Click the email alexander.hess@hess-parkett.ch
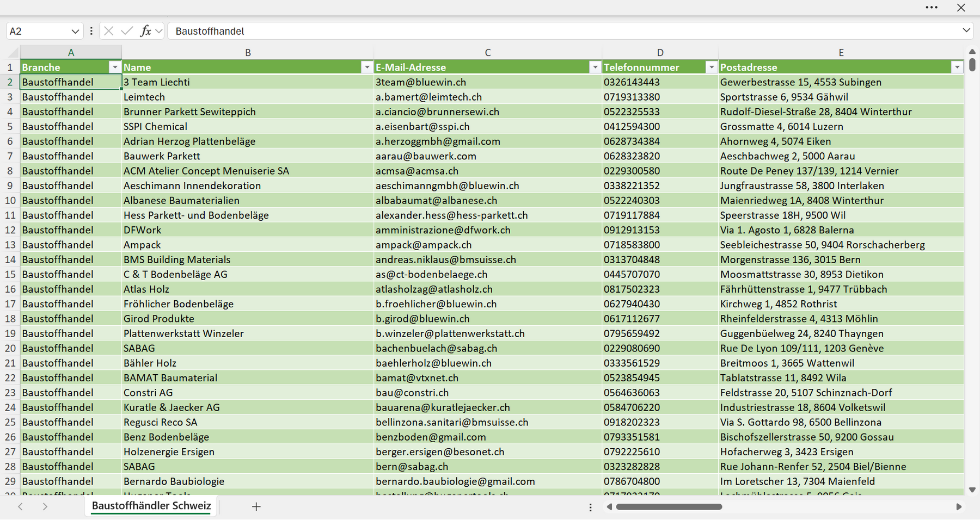980x520 pixels. pyautogui.click(x=452, y=215)
